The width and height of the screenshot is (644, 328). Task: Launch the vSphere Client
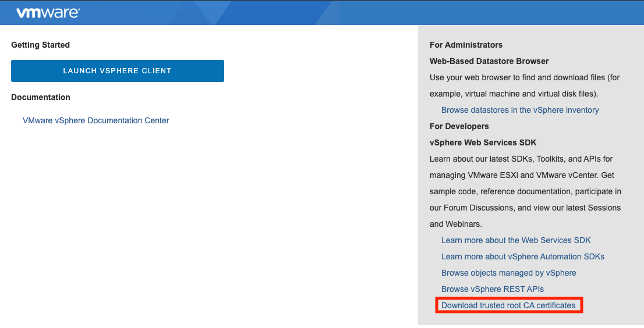coord(118,71)
